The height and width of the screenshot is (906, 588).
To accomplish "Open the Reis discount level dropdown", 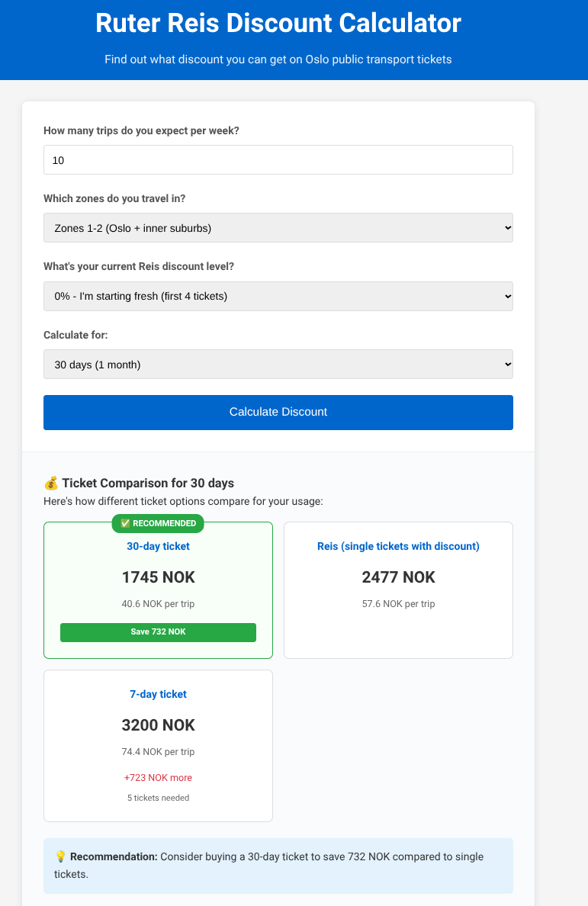I will coord(278,296).
